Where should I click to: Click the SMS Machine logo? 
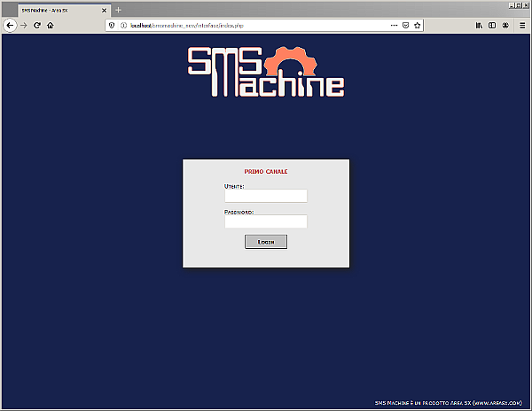pyautogui.click(x=266, y=72)
